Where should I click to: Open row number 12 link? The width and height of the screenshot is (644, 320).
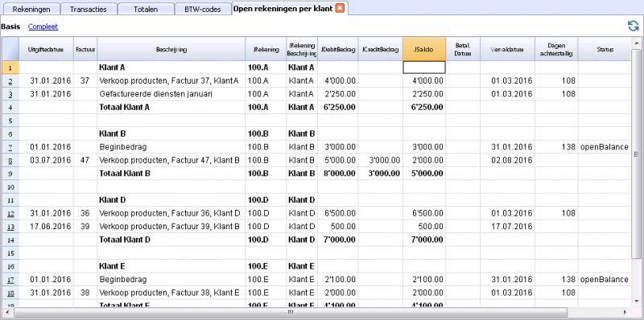tap(10, 213)
